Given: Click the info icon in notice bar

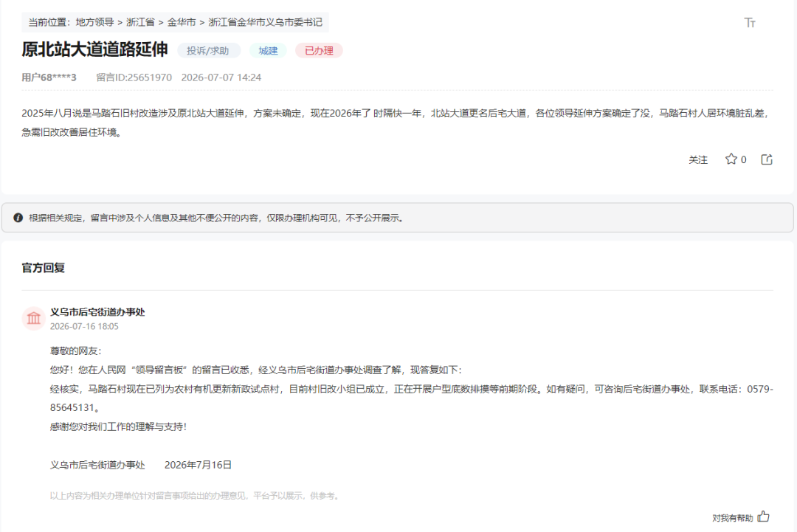Looking at the screenshot, I should pyautogui.click(x=18, y=218).
